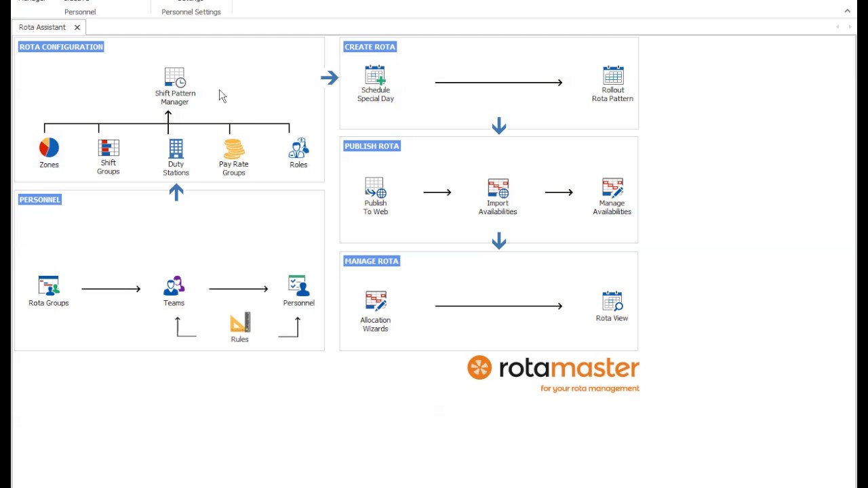Viewport: 868px width, 488px height.
Task: Click the MANAGE ROTA heading
Action: tap(372, 261)
